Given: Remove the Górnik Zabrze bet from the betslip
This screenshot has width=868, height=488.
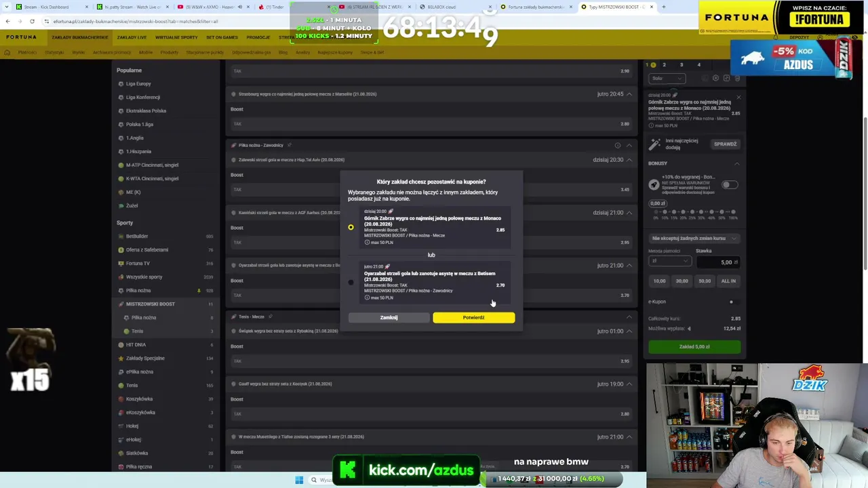Looking at the screenshot, I should tap(738, 97).
